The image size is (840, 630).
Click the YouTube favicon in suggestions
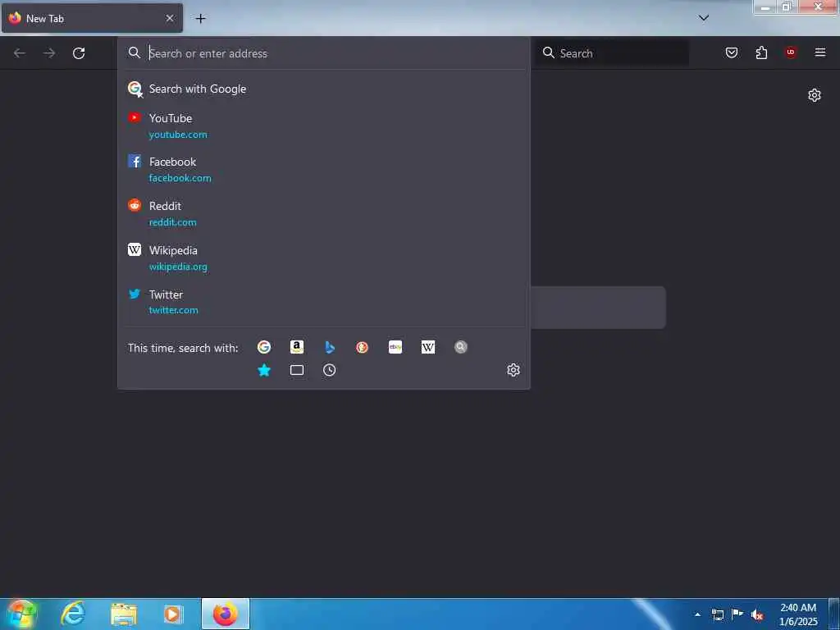[x=135, y=117]
